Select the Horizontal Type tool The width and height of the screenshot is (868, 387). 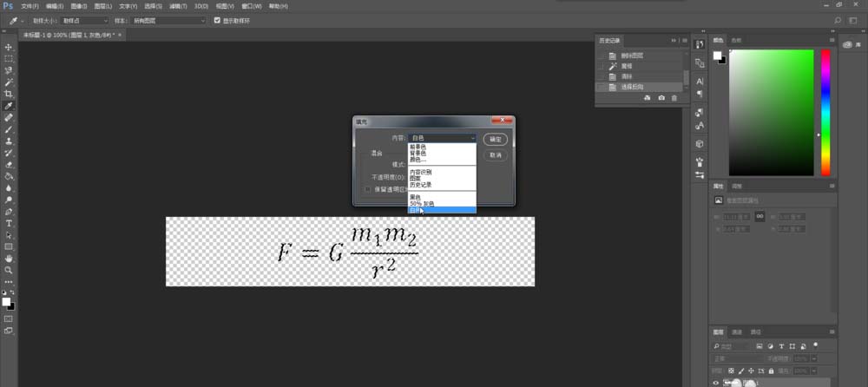[x=9, y=223]
